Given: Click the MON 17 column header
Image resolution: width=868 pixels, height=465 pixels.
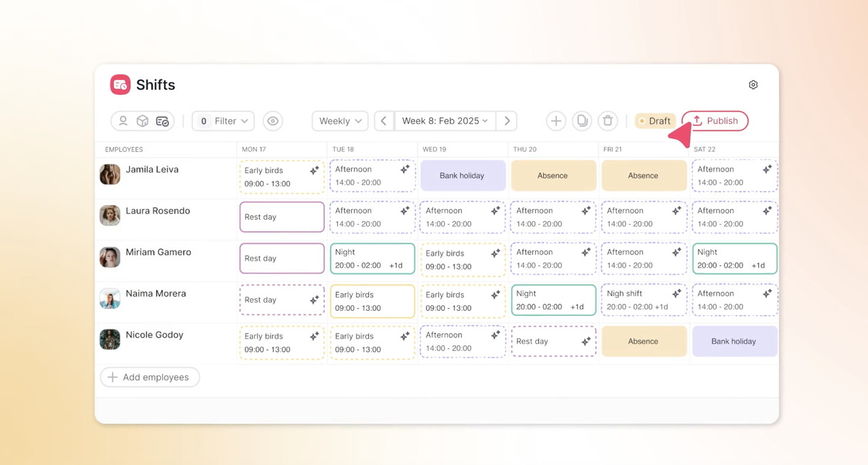Looking at the screenshot, I should pyautogui.click(x=254, y=149).
